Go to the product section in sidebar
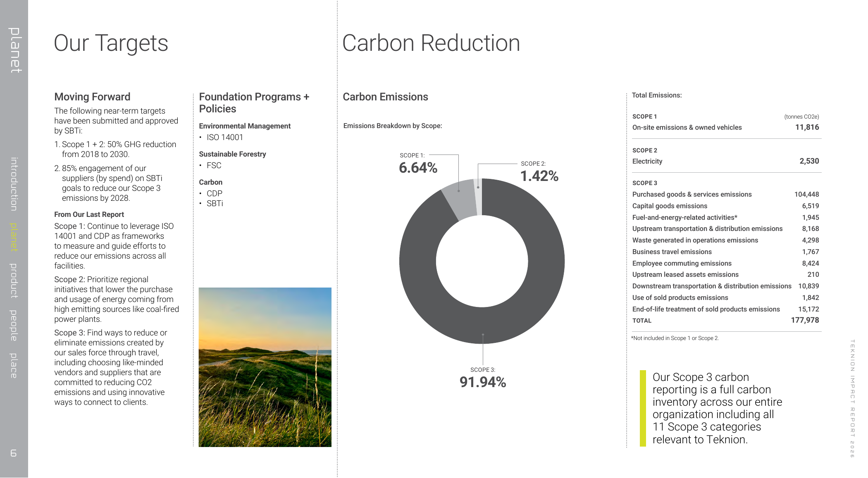 tap(14, 281)
